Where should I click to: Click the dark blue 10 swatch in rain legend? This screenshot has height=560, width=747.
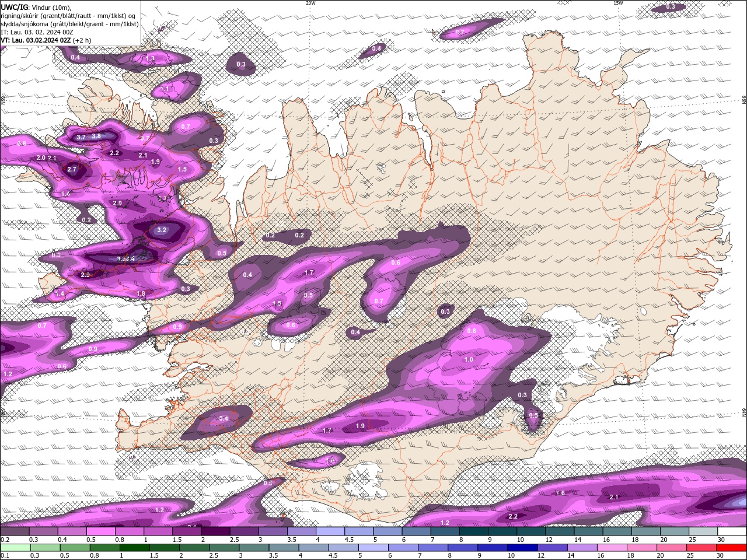click(x=522, y=548)
